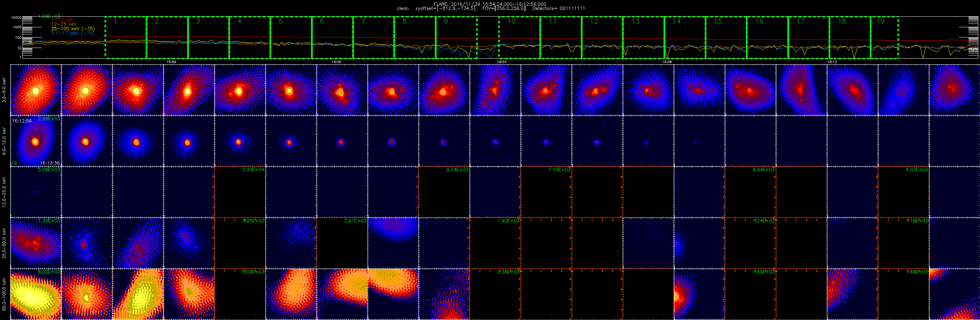Click the yellow '25-100 keV (-35)' legend label

tap(73, 29)
